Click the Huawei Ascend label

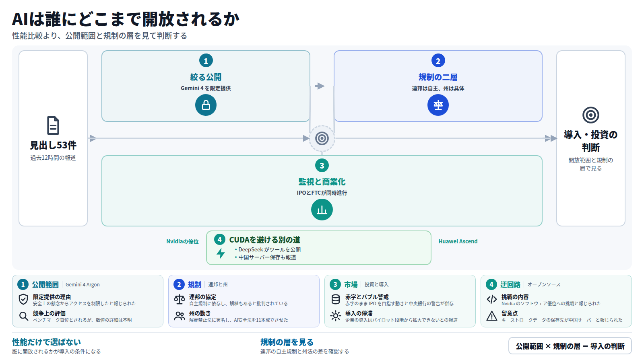click(x=458, y=241)
